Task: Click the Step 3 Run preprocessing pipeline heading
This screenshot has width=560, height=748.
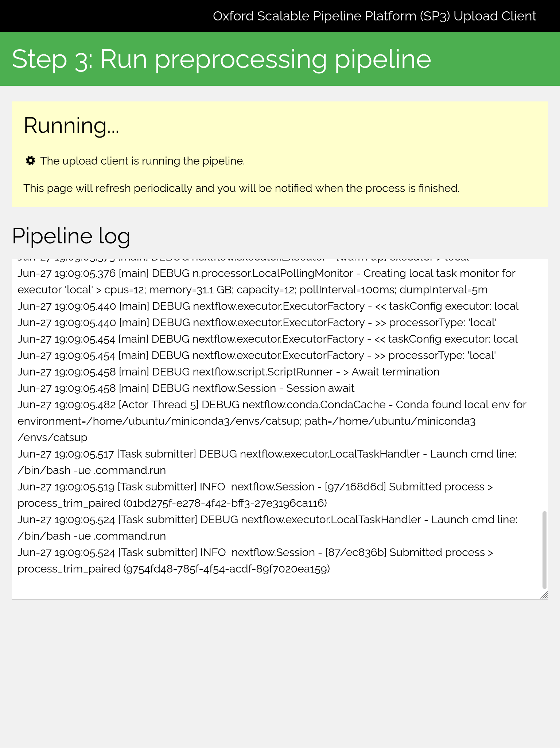Action: tap(221, 59)
